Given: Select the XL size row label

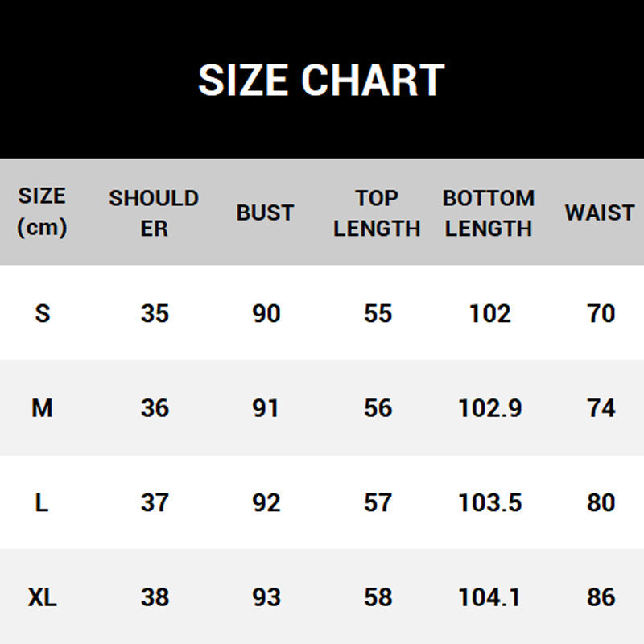Looking at the screenshot, I should click(x=42, y=597).
